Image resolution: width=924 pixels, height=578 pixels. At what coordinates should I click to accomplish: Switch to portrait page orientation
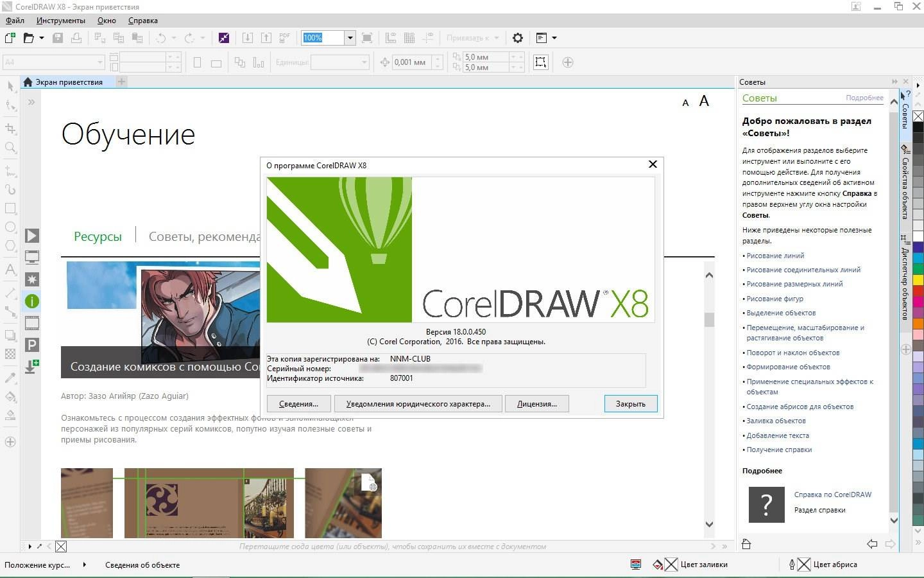pos(198,62)
